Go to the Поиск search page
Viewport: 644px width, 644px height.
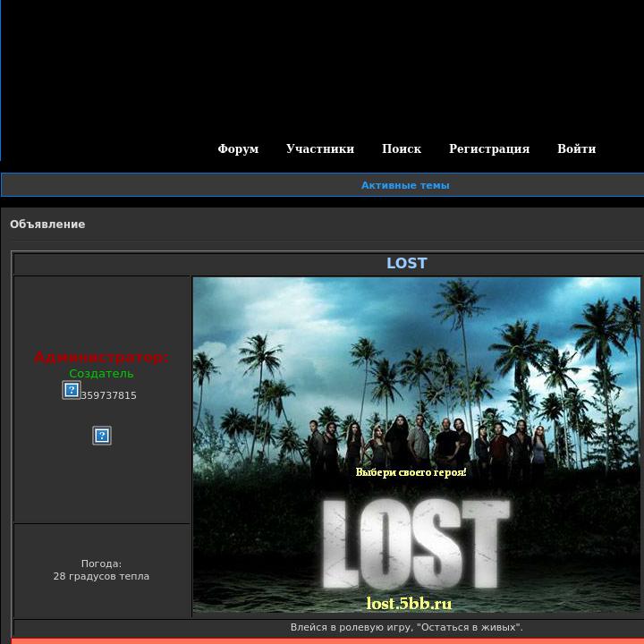click(x=402, y=148)
